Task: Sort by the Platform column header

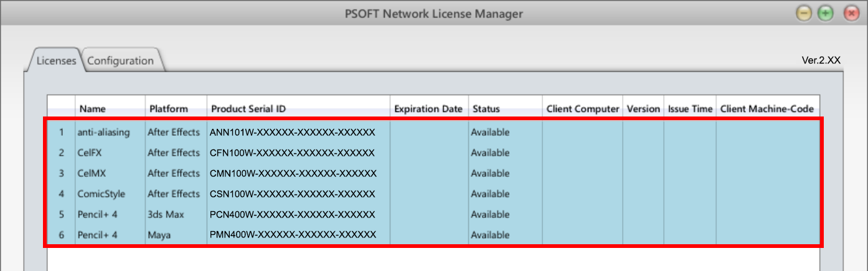Action: [168, 108]
